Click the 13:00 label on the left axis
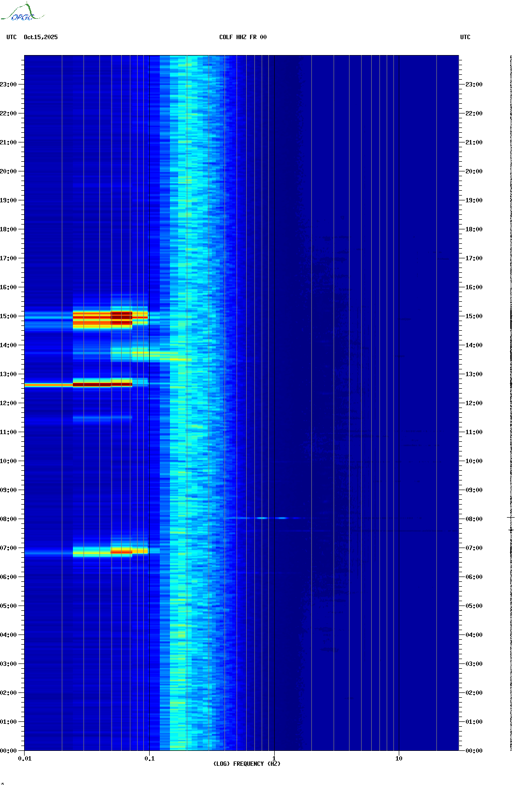Screen dimensions: 532x789 (8, 374)
